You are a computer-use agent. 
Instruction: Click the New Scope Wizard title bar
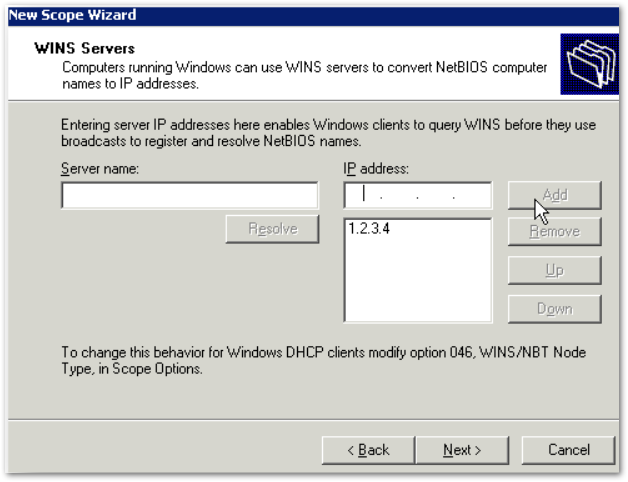(x=300, y=15)
